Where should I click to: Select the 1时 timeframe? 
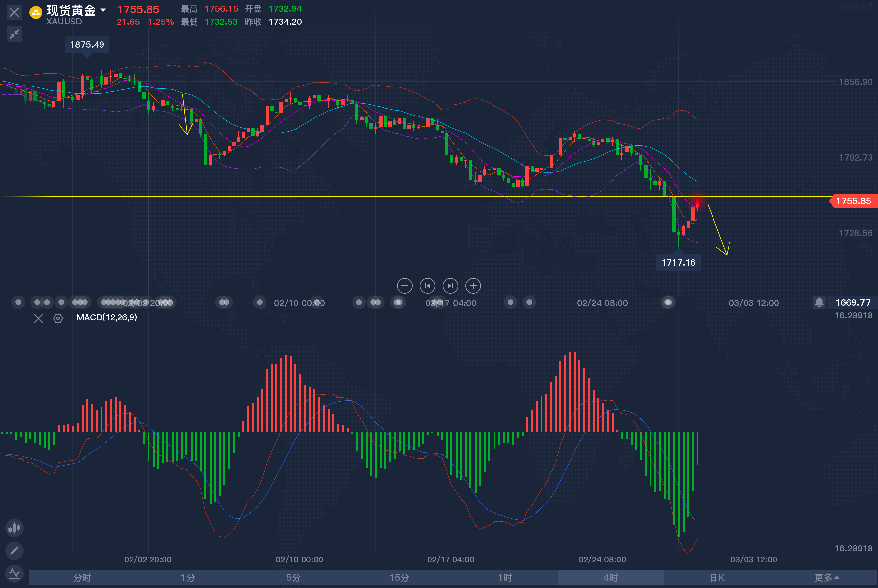coord(505,578)
